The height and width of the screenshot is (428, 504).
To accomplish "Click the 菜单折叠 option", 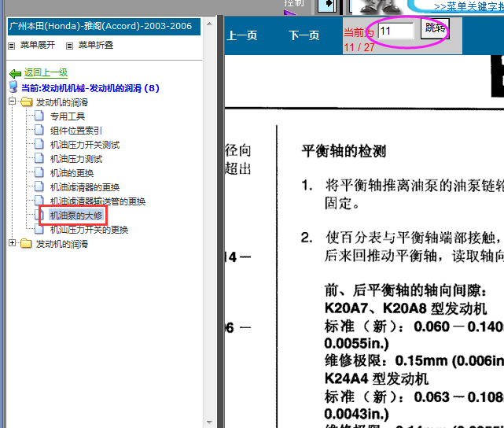I will point(96,45).
